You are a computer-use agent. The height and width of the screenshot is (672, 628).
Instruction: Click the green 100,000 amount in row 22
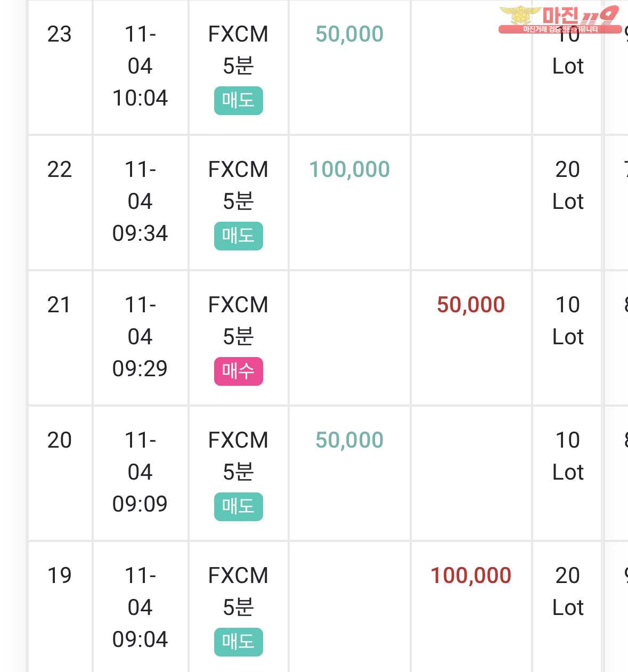pyautogui.click(x=349, y=169)
